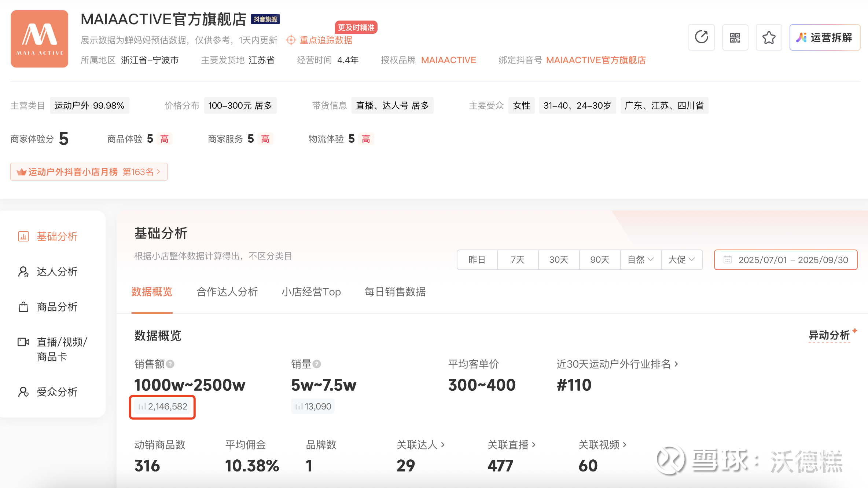Expand the 自然 dropdown

tap(641, 260)
